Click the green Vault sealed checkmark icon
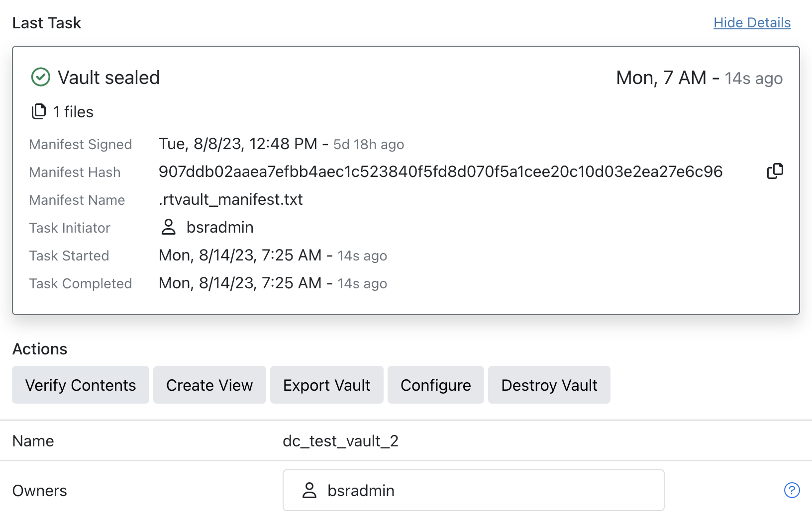Image resolution: width=812 pixels, height=513 pixels. (x=41, y=78)
